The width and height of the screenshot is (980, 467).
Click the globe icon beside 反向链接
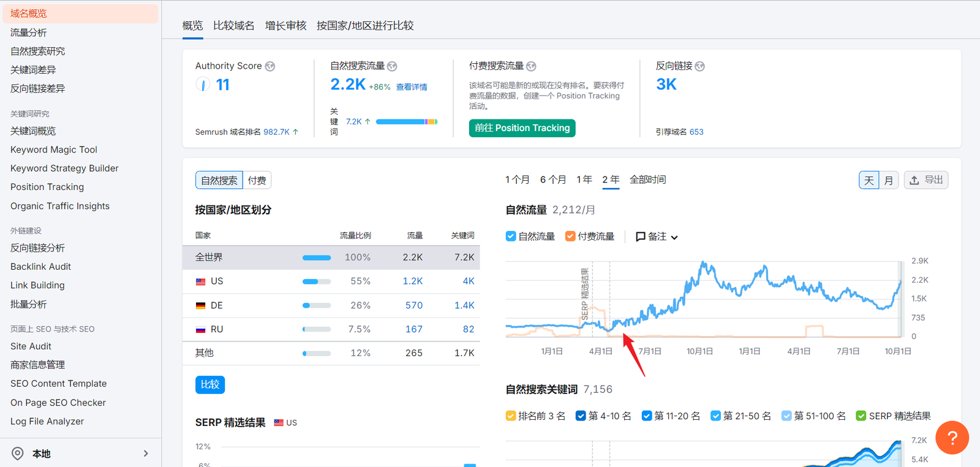[x=699, y=66]
